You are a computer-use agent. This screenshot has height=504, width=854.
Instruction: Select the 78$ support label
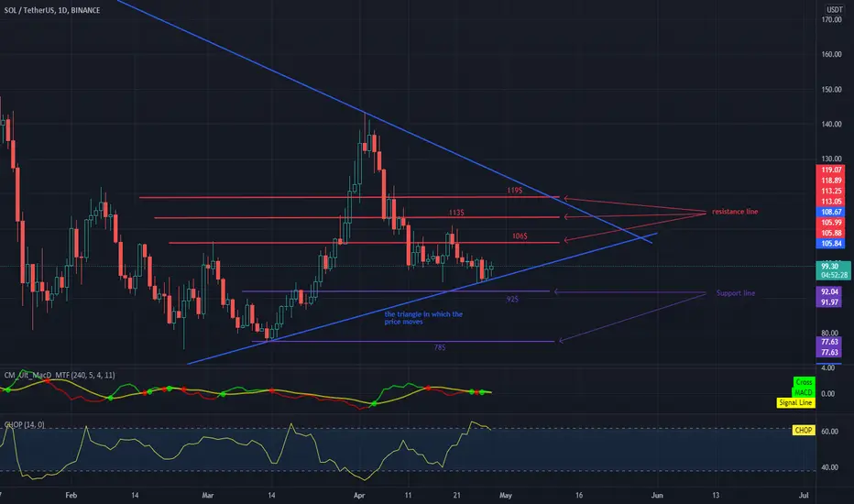[x=440, y=347]
